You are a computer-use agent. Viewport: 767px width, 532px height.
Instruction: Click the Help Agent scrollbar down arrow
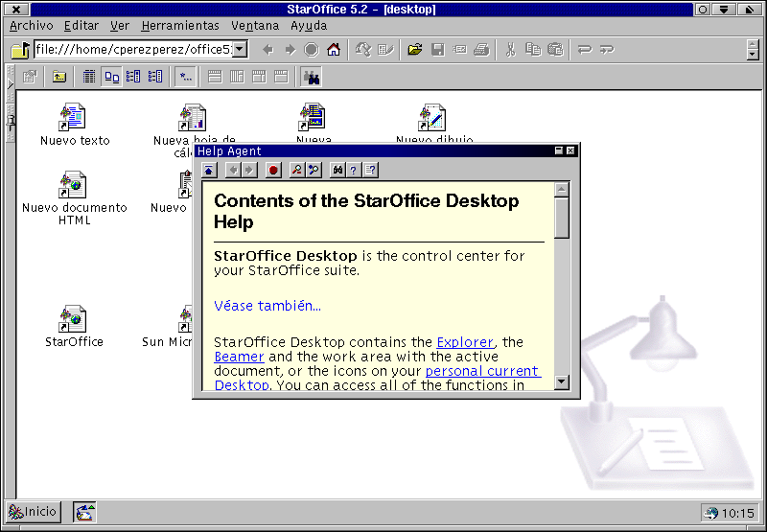[x=562, y=382]
